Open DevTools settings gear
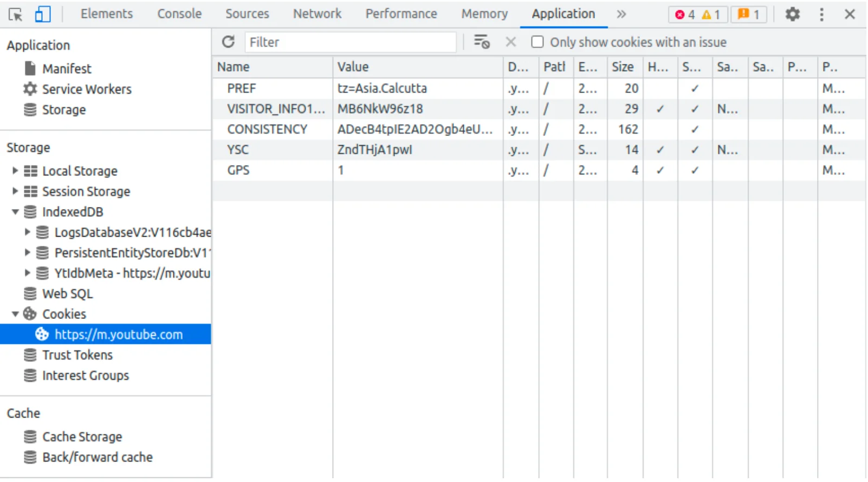 [793, 14]
